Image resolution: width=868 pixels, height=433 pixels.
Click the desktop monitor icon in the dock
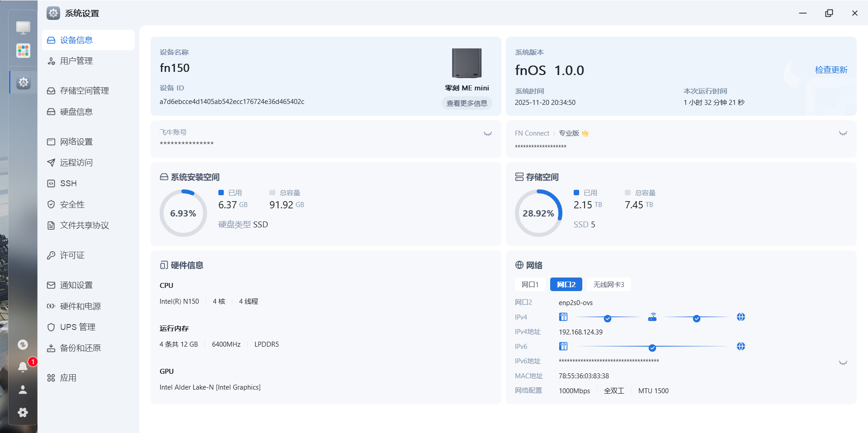[x=23, y=28]
